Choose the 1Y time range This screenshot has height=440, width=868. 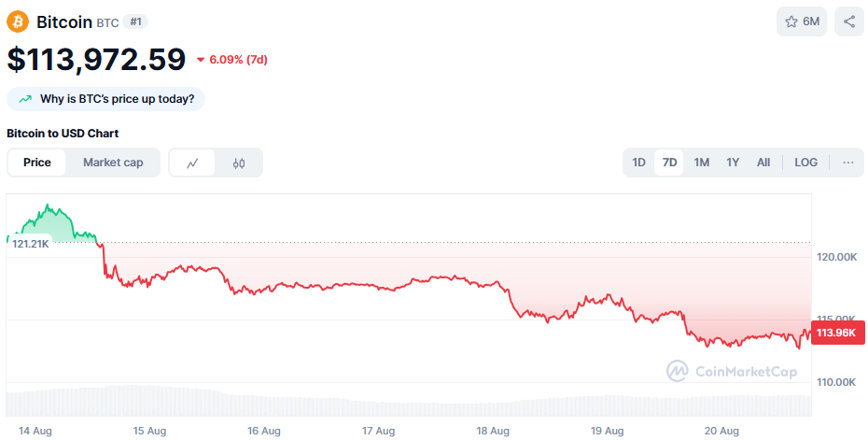(733, 163)
